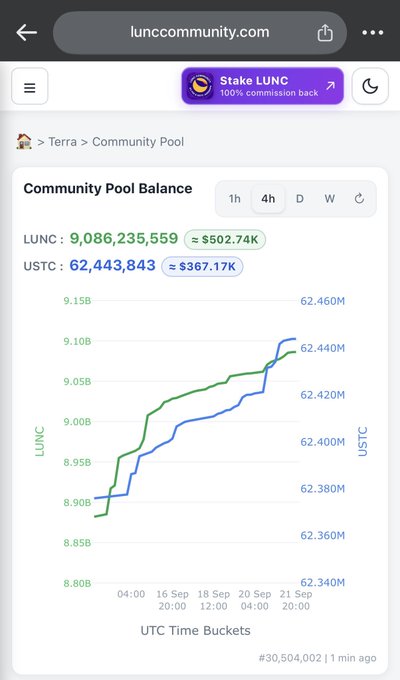Click the 62.400M axis value
Image resolution: width=400 pixels, height=680 pixels.
coord(322,442)
